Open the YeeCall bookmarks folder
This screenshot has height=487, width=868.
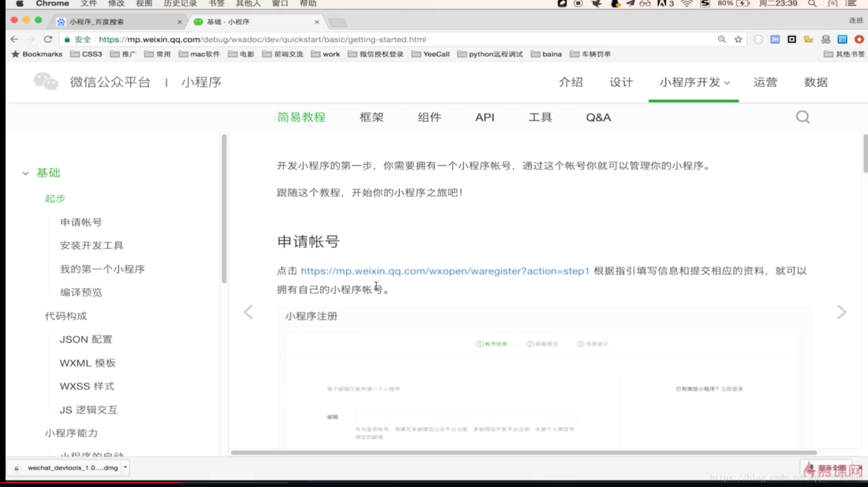[x=431, y=54]
